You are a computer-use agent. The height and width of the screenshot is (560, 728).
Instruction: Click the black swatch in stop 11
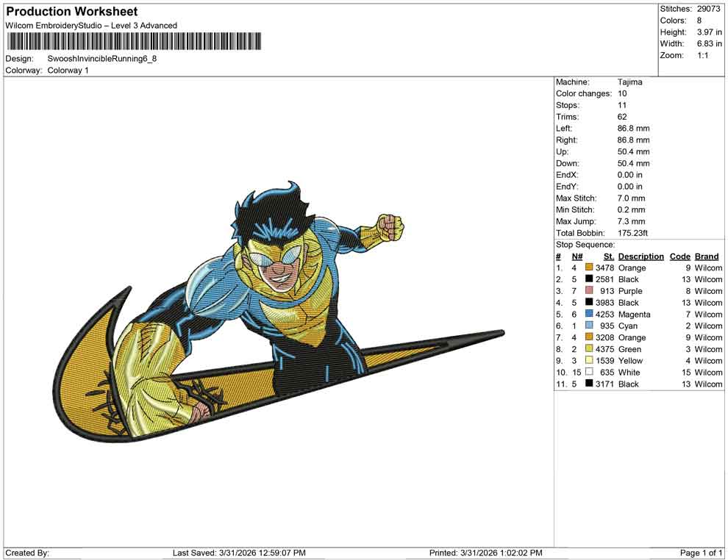pyautogui.click(x=589, y=383)
